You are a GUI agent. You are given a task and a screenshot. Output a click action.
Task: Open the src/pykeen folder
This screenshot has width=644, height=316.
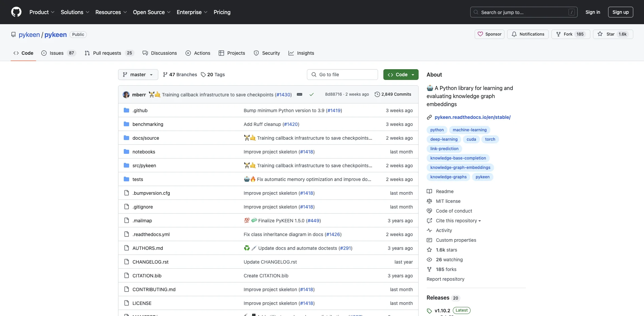coord(144,166)
